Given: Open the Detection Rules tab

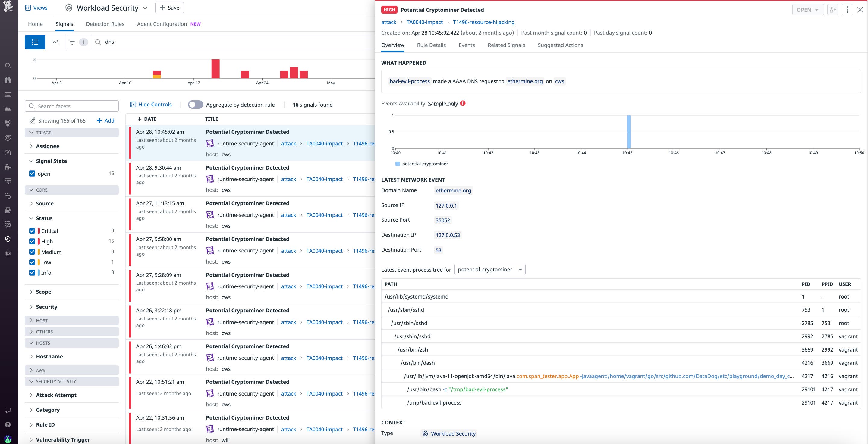Looking at the screenshot, I should 105,24.
